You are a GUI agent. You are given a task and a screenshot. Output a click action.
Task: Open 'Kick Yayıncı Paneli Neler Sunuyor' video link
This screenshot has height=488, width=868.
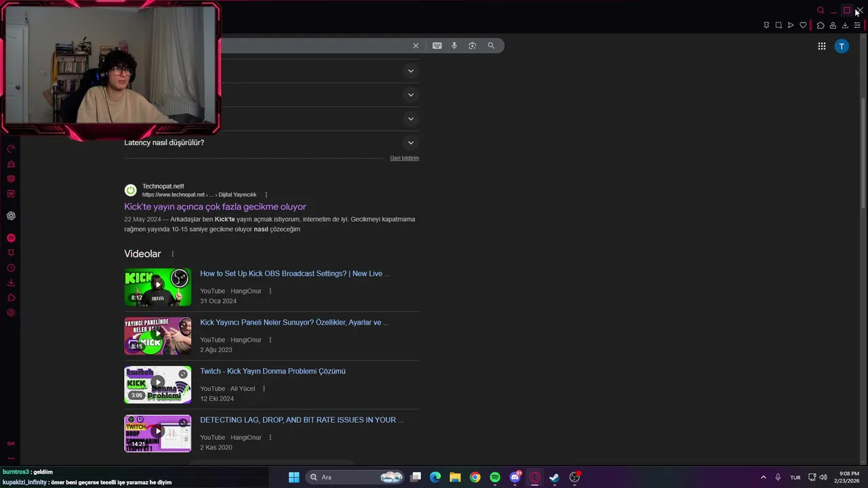294,323
